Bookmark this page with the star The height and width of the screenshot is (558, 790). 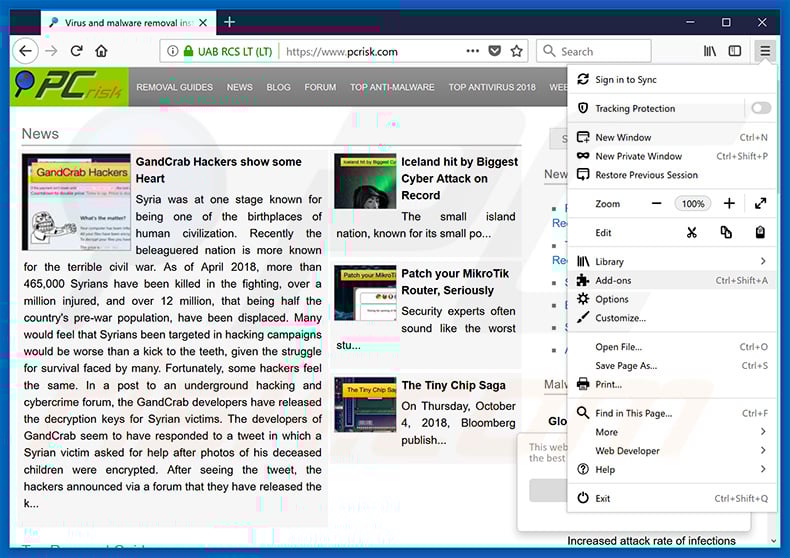(516, 51)
